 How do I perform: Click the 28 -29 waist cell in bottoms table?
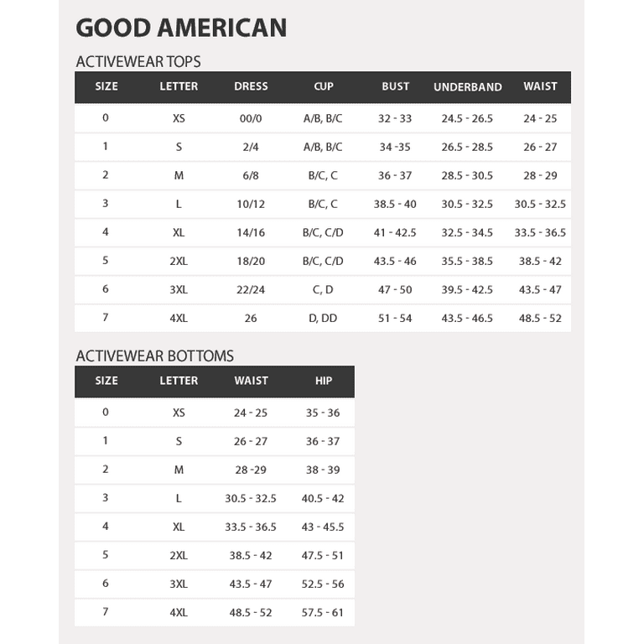coord(251,470)
